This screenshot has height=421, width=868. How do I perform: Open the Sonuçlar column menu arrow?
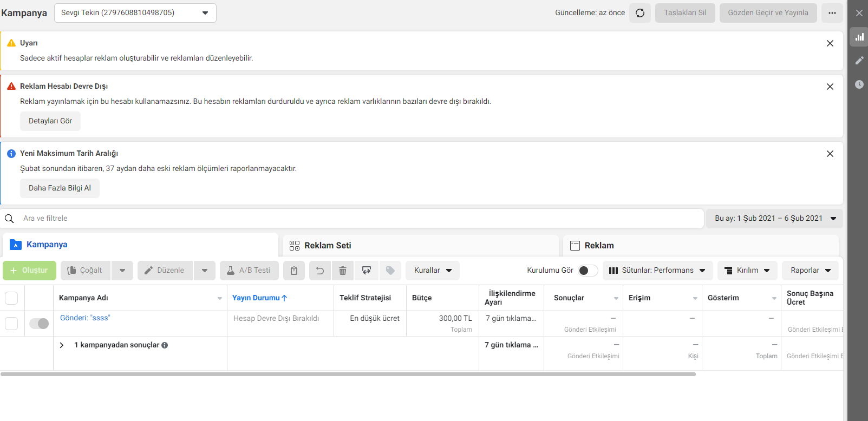coord(616,299)
